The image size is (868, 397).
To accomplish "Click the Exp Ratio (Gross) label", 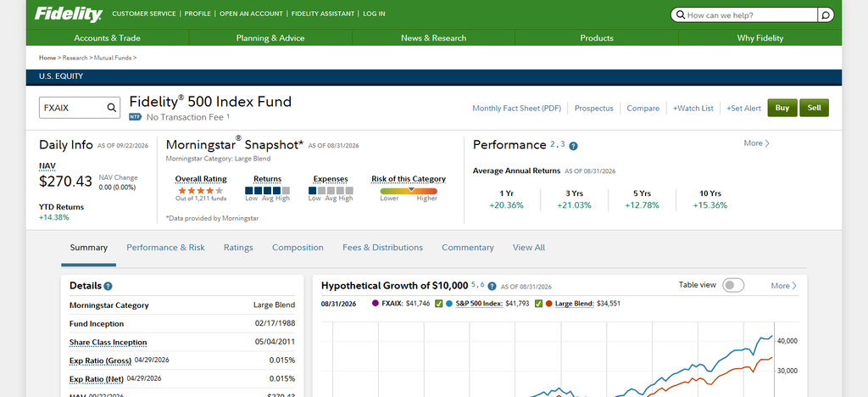I will 100,361.
